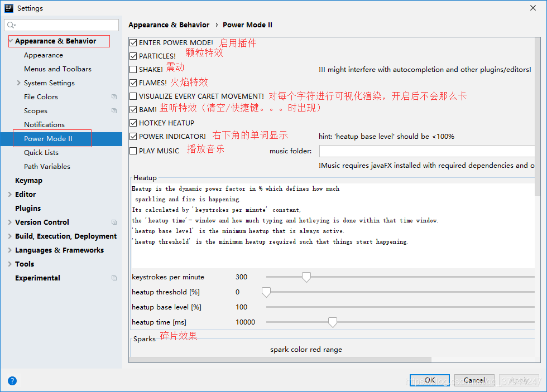The image size is (547, 392).
Task: Open Notifications settings
Action: [x=44, y=125]
